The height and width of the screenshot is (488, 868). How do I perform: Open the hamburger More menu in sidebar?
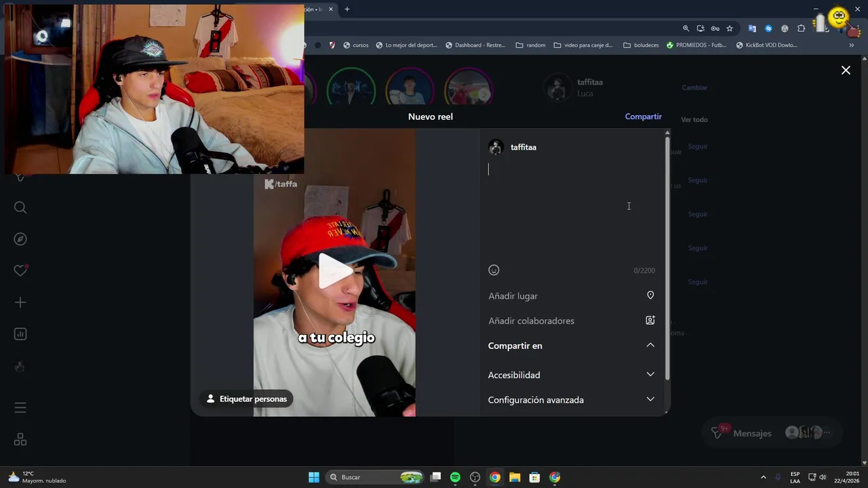(20, 408)
